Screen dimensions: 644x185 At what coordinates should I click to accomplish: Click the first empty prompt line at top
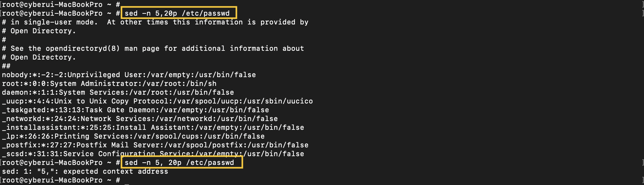[x=61, y=4]
